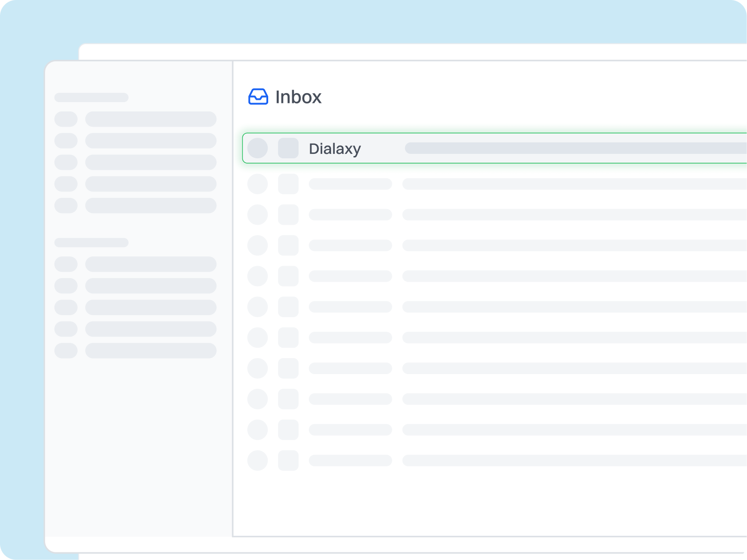747x560 pixels.
Task: Click the icon beside the second sidebar item
Action: tap(66, 141)
